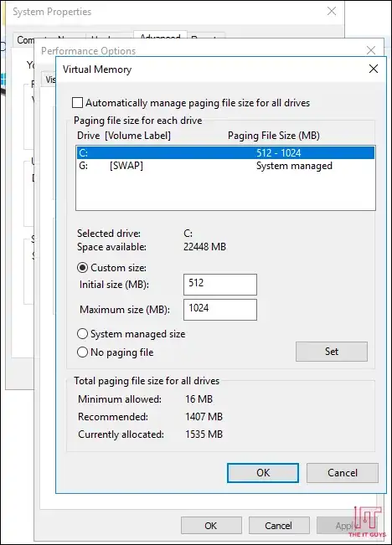The image size is (392, 545).
Task: Click the Set button
Action: (332, 352)
